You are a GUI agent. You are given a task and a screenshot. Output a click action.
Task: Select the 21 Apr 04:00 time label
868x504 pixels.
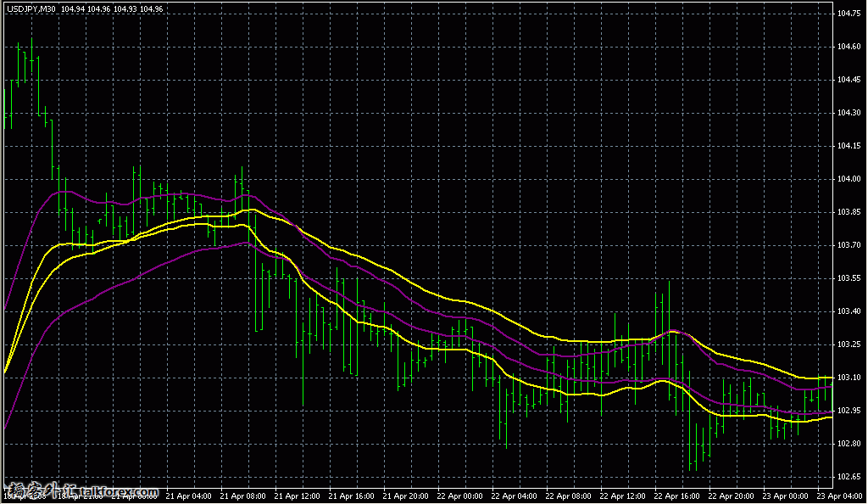click(188, 496)
